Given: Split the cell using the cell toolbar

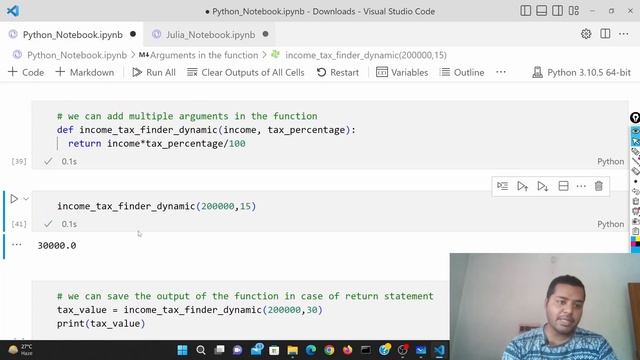Looking at the screenshot, I should pyautogui.click(x=563, y=186).
